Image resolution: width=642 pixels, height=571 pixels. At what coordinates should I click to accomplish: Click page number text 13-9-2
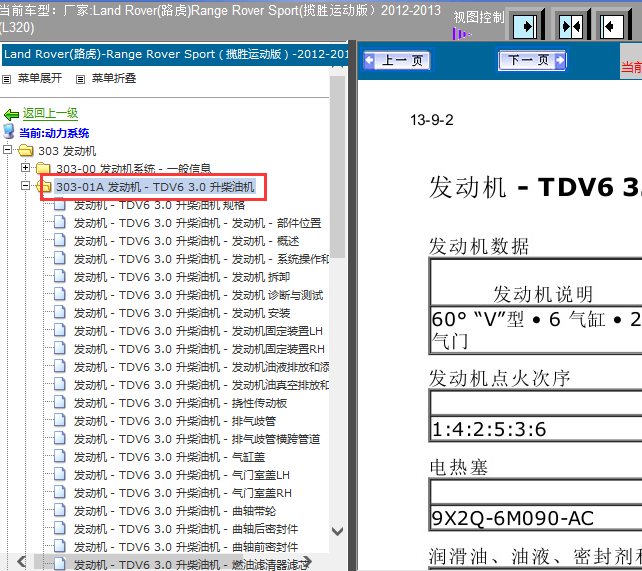pos(432,120)
